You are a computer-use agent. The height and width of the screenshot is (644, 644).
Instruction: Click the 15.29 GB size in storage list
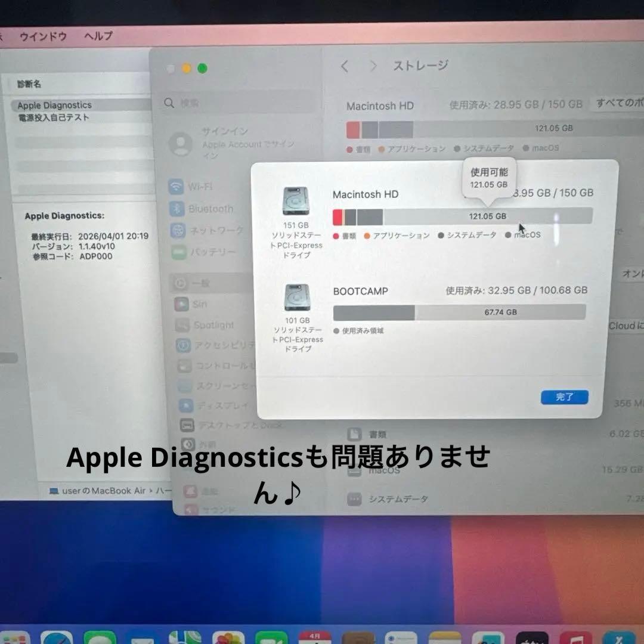pyautogui.click(x=622, y=469)
